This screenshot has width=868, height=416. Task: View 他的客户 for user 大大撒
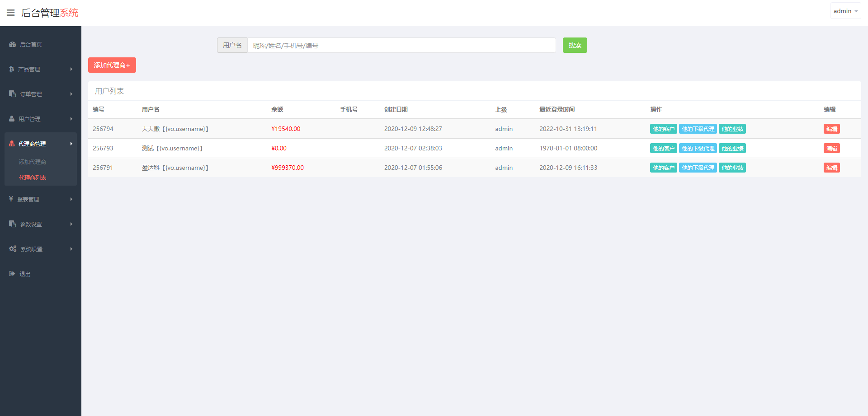pos(663,128)
